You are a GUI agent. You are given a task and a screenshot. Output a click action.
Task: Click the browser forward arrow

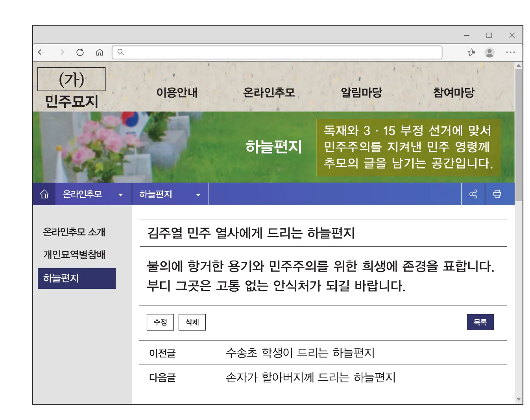[60, 52]
